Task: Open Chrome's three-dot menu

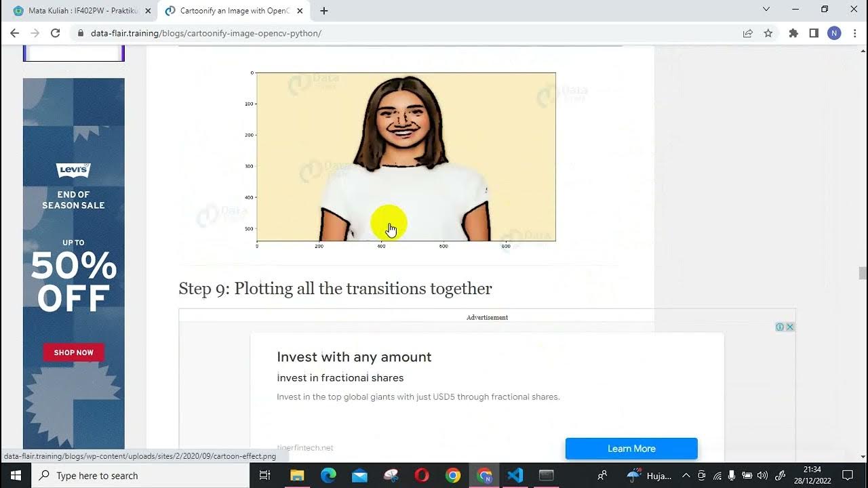Action: click(x=854, y=33)
